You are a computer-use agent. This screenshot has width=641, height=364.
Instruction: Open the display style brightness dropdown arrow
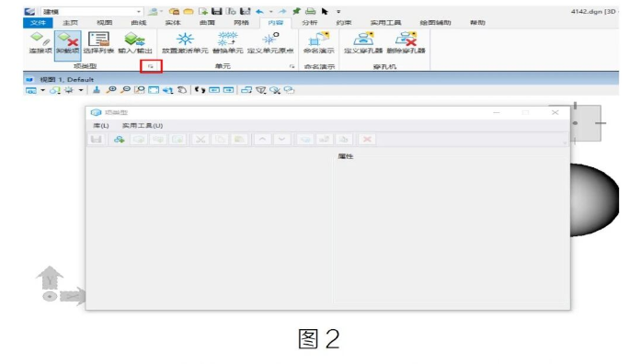tap(81, 90)
